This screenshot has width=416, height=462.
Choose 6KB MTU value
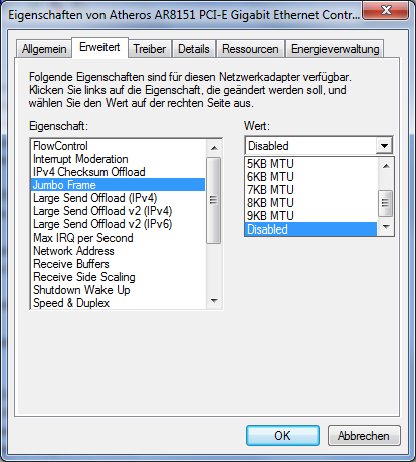click(311, 177)
